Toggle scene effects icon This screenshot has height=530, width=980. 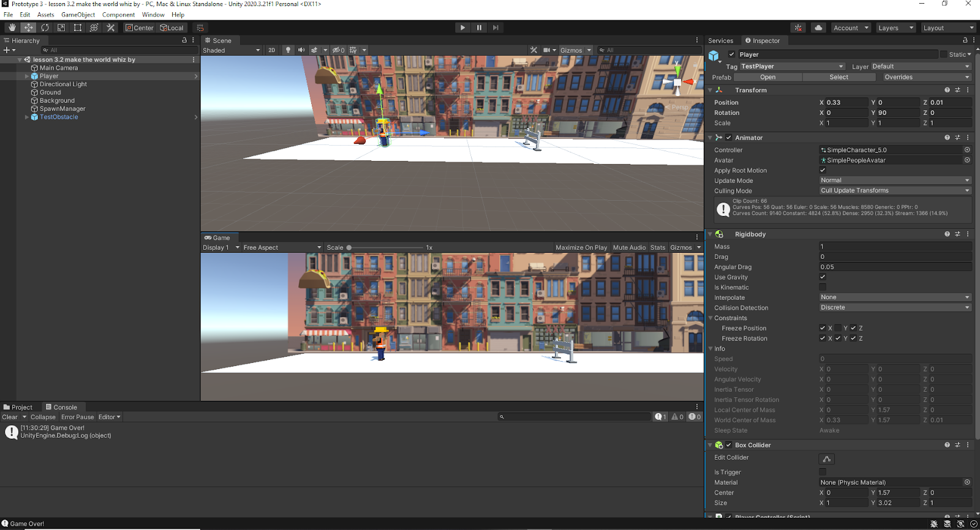[x=314, y=50]
